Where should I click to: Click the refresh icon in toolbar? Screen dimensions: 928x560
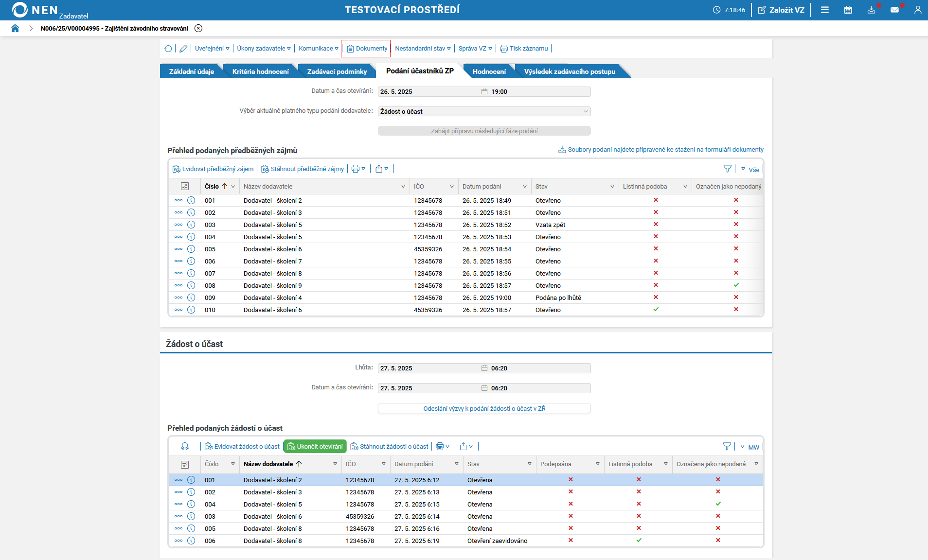[x=168, y=49]
